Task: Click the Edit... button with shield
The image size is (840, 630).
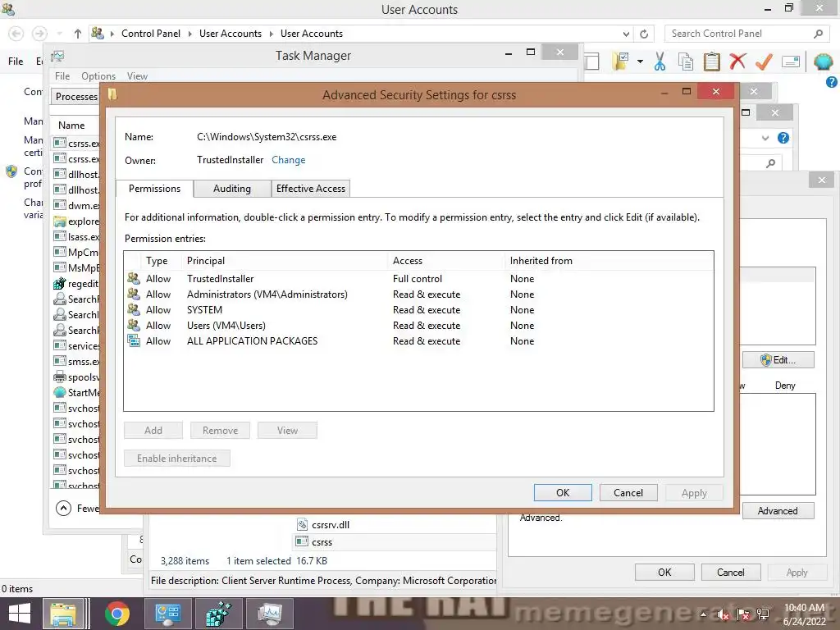Action: pyautogui.click(x=778, y=360)
